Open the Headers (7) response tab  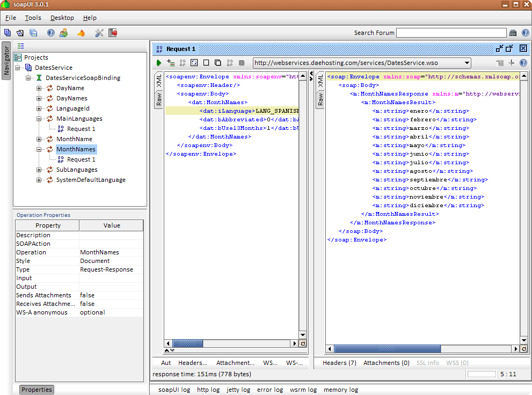[x=339, y=362]
